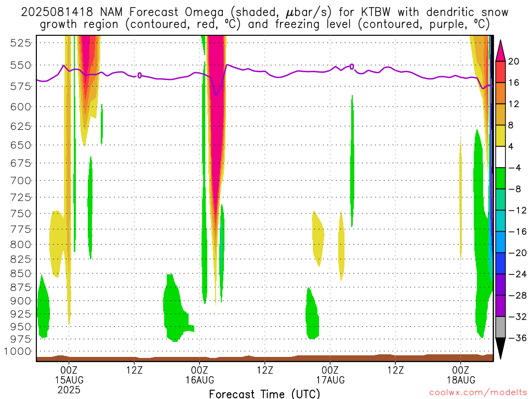Click the 00Z 15AUG 2025 time label
The image size is (532, 399).
pos(69,380)
